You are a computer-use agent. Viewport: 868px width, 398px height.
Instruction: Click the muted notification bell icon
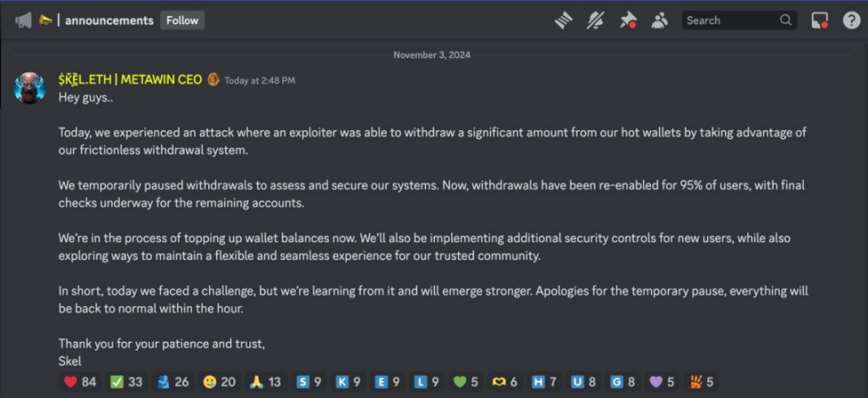(x=596, y=21)
